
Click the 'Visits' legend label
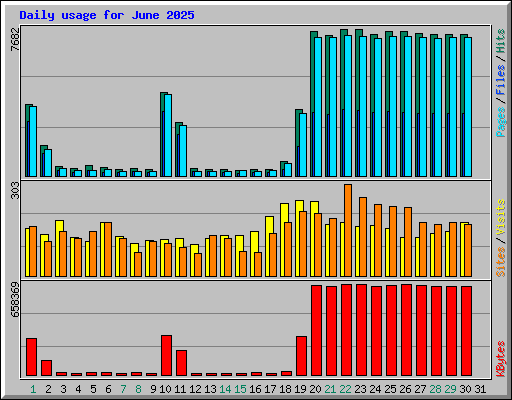click(501, 217)
